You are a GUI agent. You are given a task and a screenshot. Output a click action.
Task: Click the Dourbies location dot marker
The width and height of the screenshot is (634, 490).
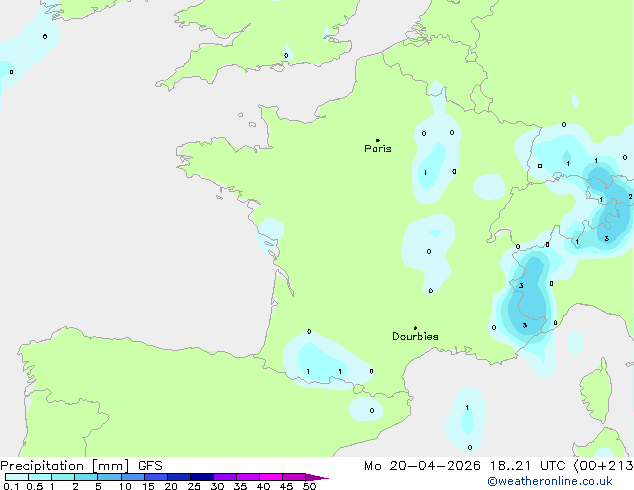[x=415, y=328]
